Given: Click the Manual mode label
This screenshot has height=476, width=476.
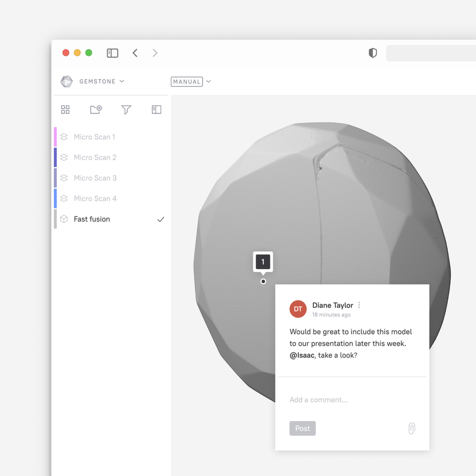Looking at the screenshot, I should [x=187, y=82].
